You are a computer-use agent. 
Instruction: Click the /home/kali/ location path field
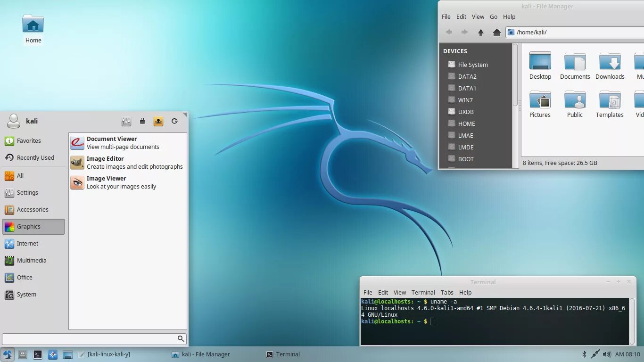(575, 32)
